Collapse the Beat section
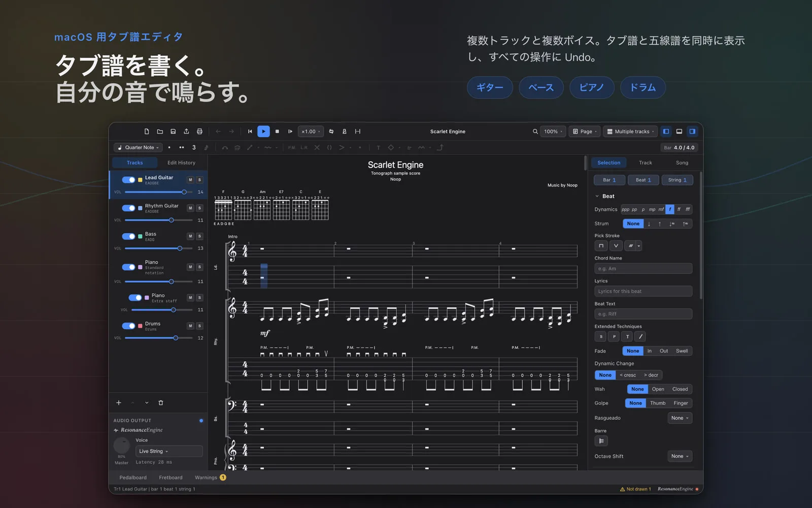The width and height of the screenshot is (812, 508). [x=597, y=197]
